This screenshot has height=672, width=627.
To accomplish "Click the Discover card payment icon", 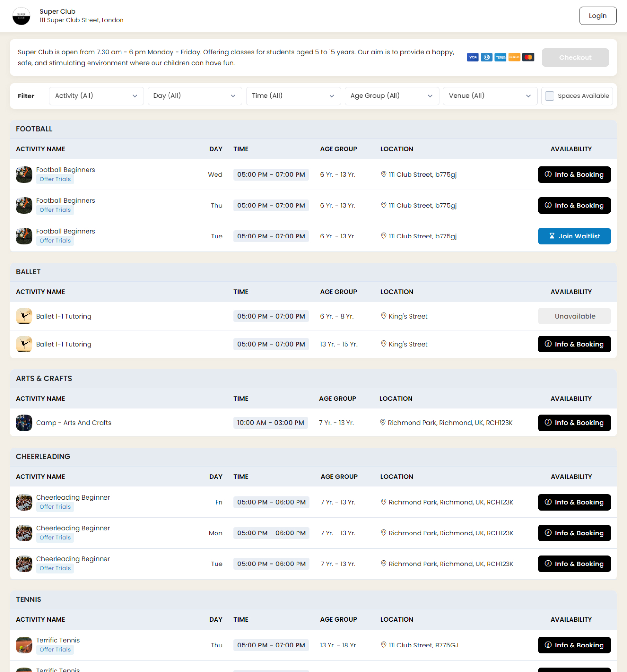I will [515, 57].
